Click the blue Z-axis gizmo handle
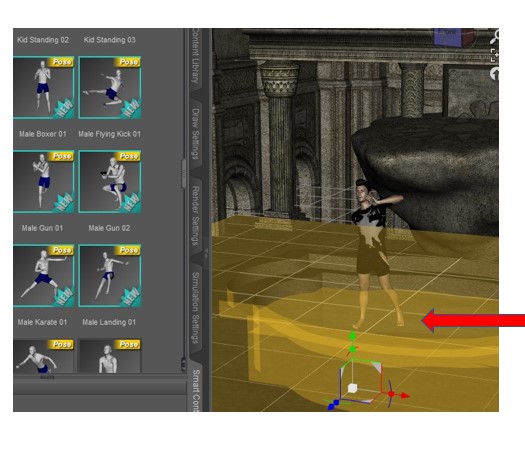 coord(331,406)
